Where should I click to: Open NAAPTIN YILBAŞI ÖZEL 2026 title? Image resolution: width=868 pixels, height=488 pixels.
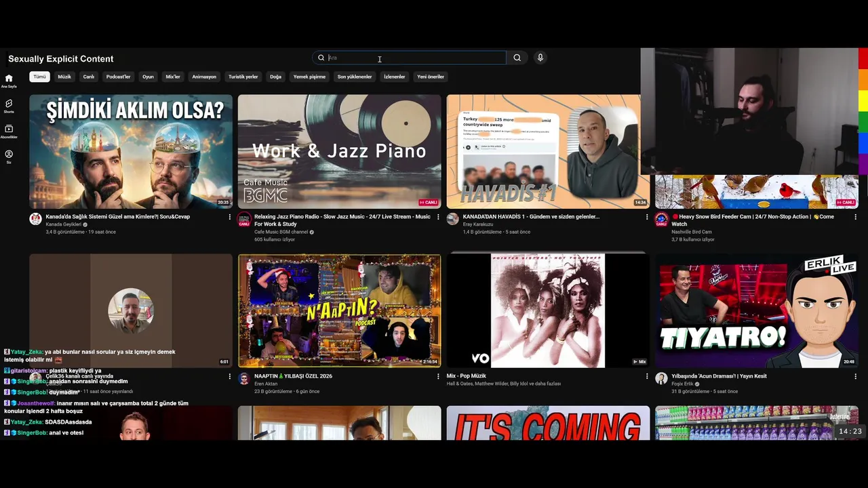[293, 376]
